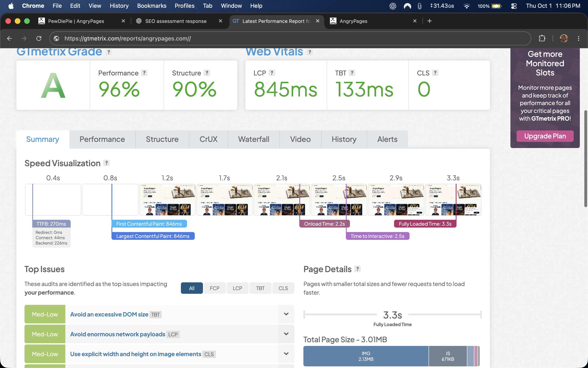The width and height of the screenshot is (588, 368).
Task: Click the browser forward arrow
Action: click(24, 38)
